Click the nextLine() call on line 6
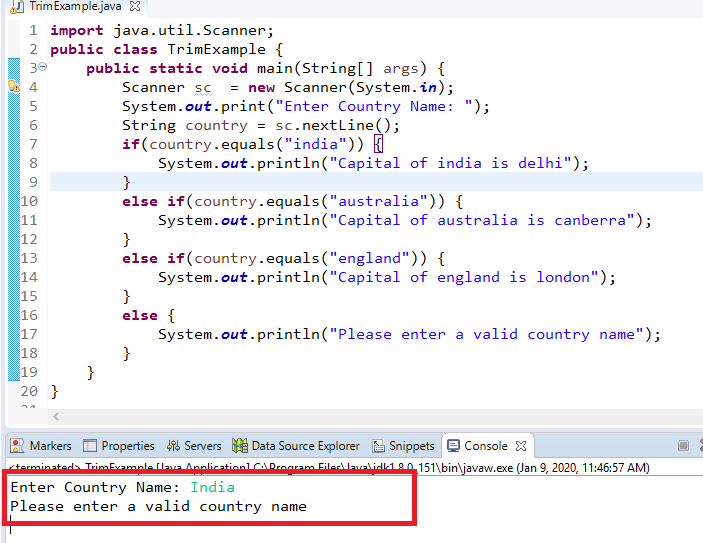Screen dimensions: 703x543 pyautogui.click(x=346, y=126)
